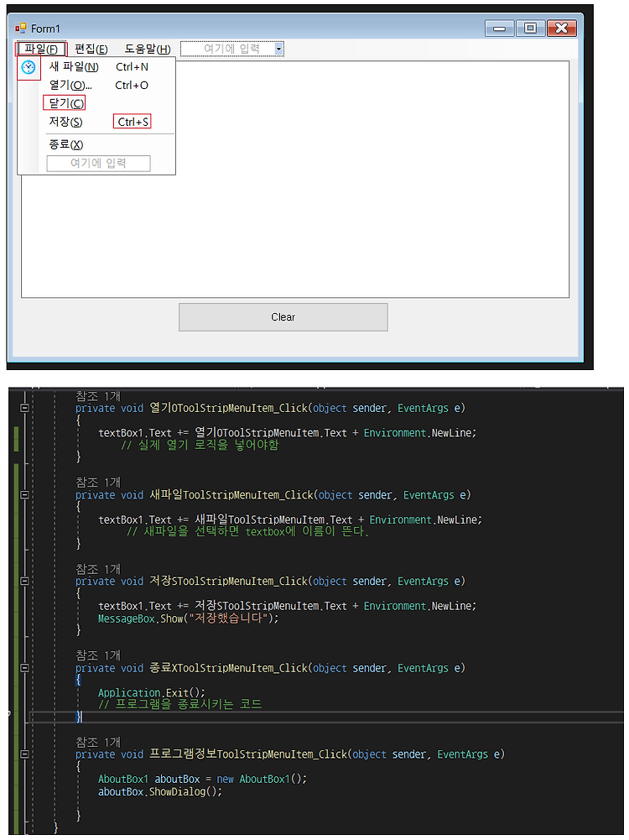Click 참조 1개 above 저장SToolStripMenuItem_Click
The image size is (629, 840).
[98, 570]
